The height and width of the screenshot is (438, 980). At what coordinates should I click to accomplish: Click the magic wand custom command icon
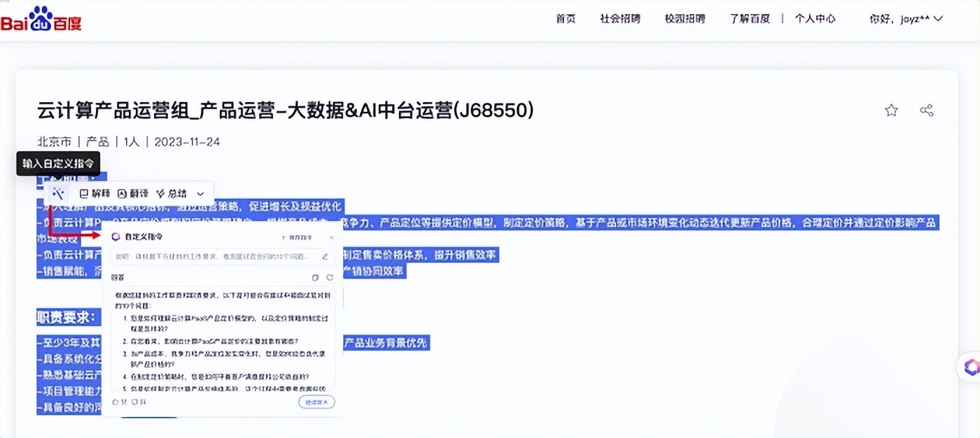(x=59, y=194)
